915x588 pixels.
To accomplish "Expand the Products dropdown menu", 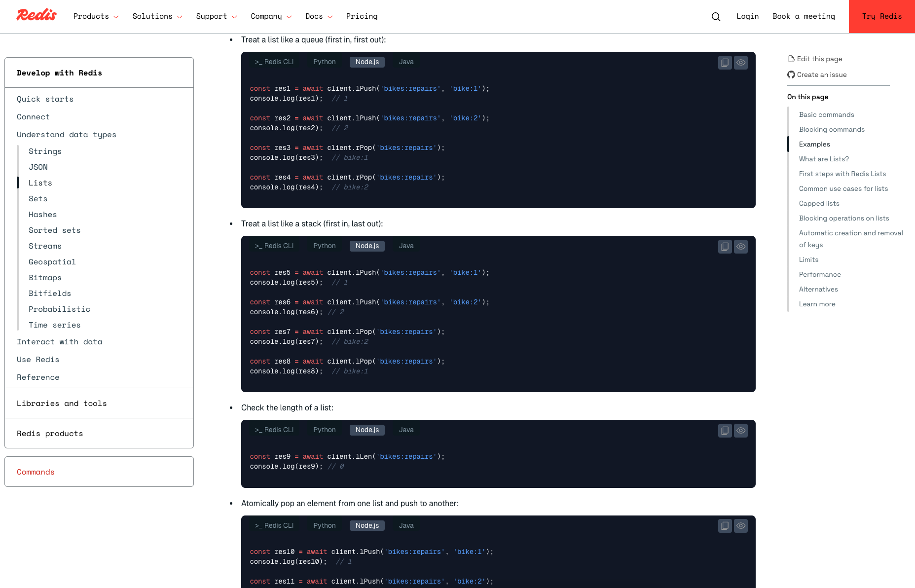I will point(96,16).
